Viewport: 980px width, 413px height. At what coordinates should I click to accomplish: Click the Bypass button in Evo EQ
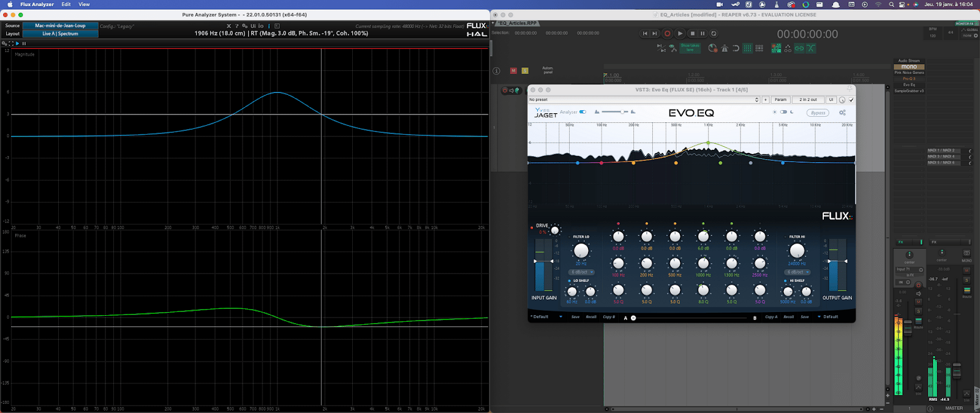point(818,113)
